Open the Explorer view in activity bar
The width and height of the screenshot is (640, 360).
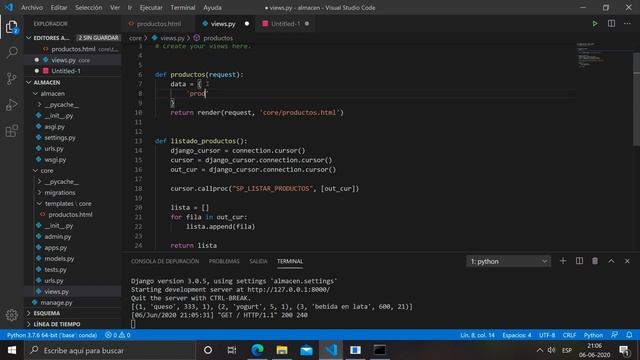coord(12,27)
